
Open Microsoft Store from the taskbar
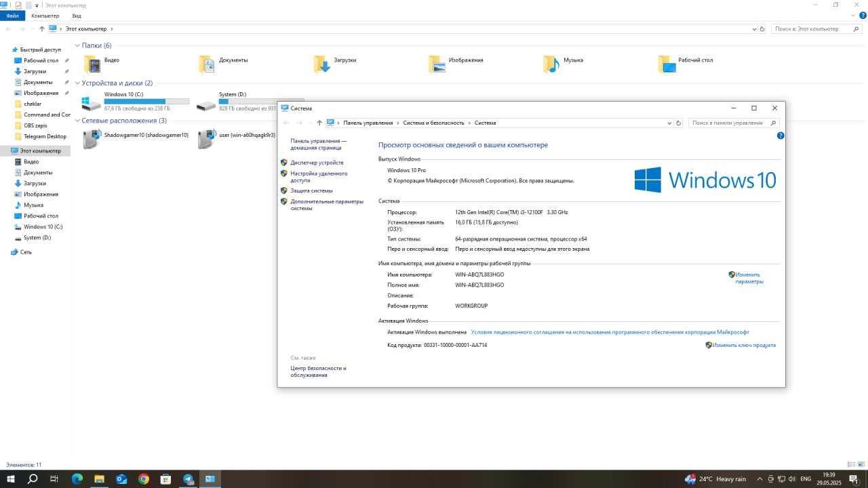[x=165, y=479]
